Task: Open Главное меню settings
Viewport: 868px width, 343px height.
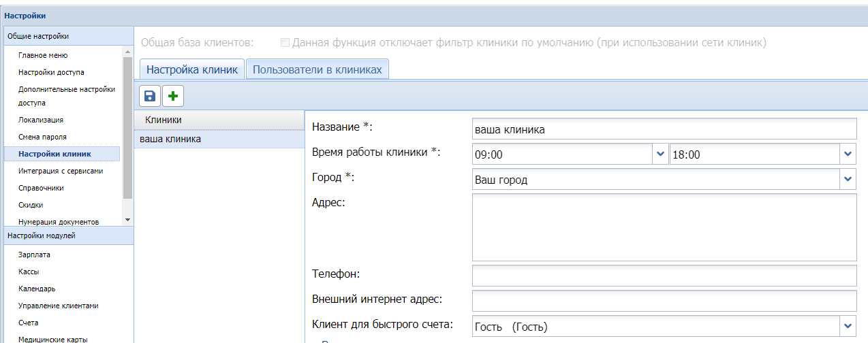Action: [x=43, y=55]
